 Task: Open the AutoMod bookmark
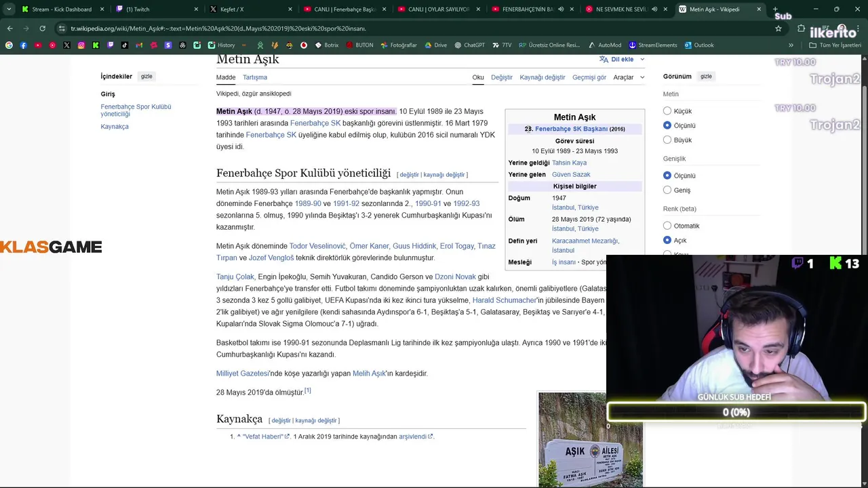604,45
